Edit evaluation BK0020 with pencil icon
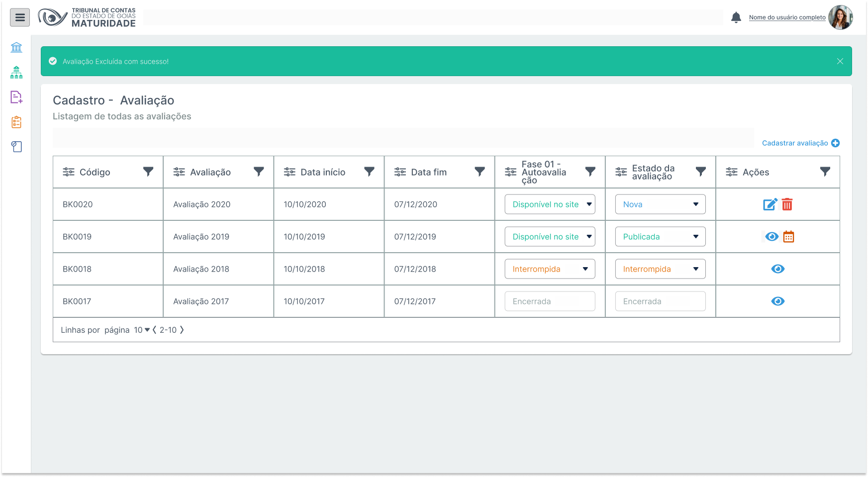Image resolution: width=868 pixels, height=477 pixels. pyautogui.click(x=770, y=204)
